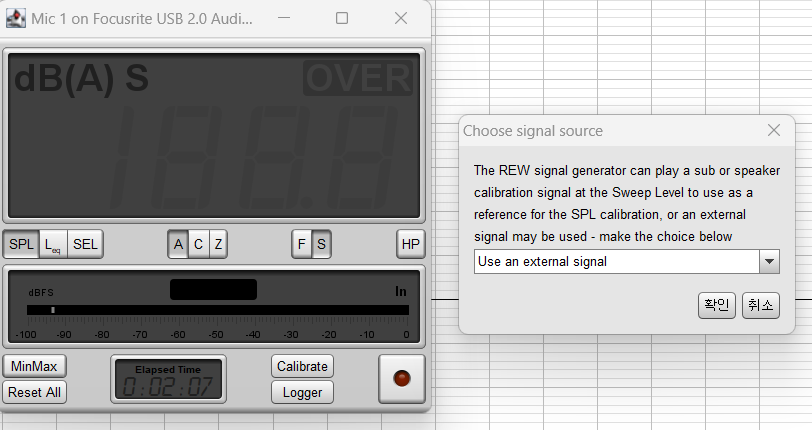Confirm with the 확인 button
This screenshot has width=812, height=430.
click(x=717, y=305)
